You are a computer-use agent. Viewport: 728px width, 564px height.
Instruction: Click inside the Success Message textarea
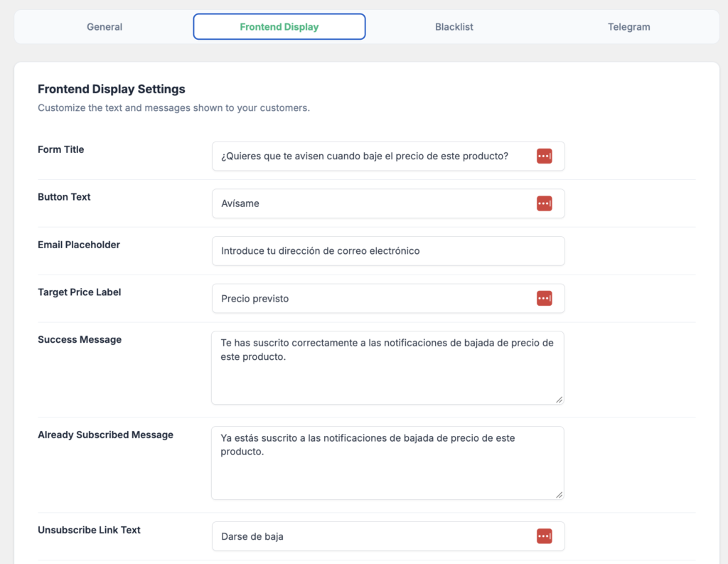pos(387,368)
